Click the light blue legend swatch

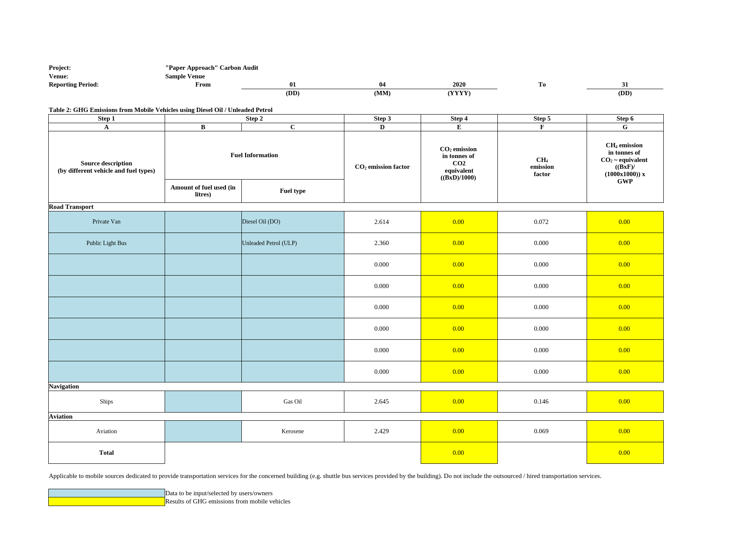(x=106, y=493)
